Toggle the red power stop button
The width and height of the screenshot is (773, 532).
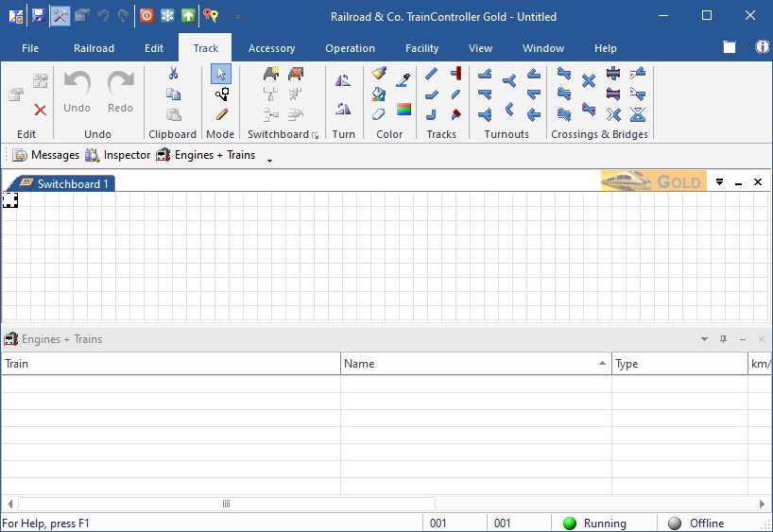[146, 15]
